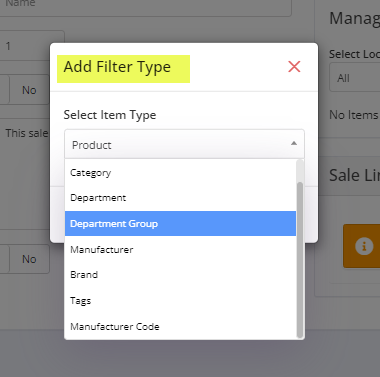Click the Add Filter Type heading
Image resolution: width=380 pixels, height=377 pixels.
click(x=117, y=67)
